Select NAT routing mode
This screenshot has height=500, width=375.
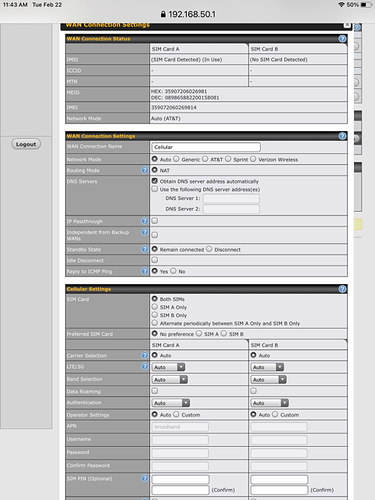click(155, 170)
